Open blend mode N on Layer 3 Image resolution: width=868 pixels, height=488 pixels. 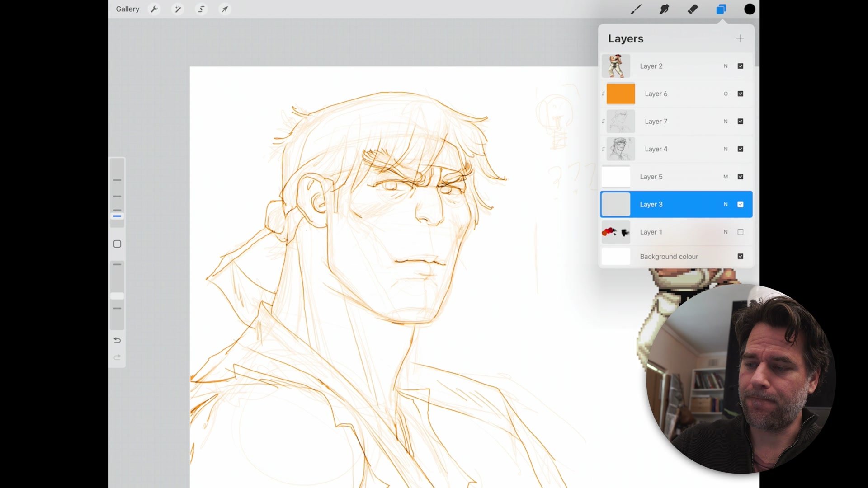click(x=726, y=204)
